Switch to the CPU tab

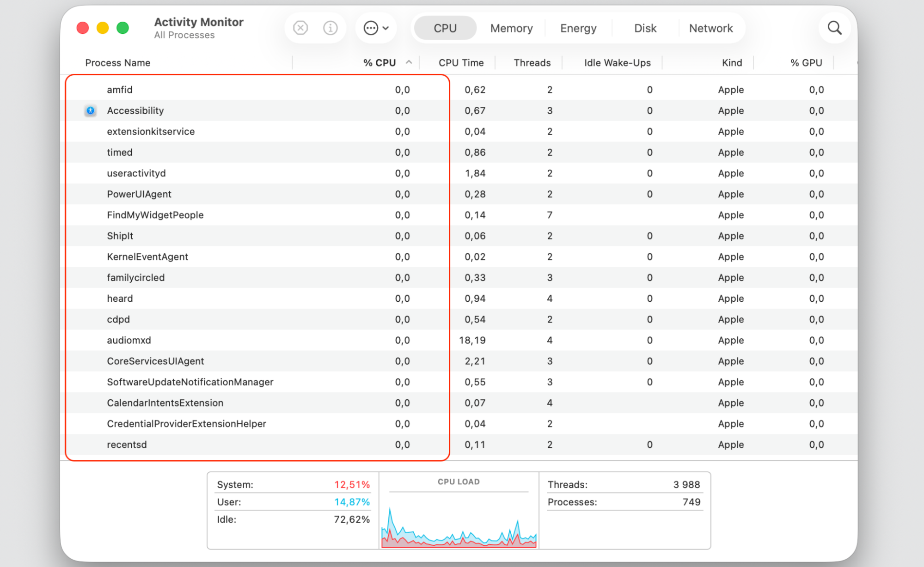coord(445,28)
